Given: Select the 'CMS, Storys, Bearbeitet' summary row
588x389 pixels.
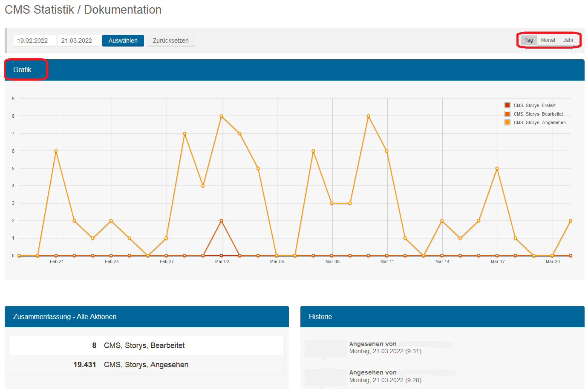Looking at the screenshot, I should point(147,345).
